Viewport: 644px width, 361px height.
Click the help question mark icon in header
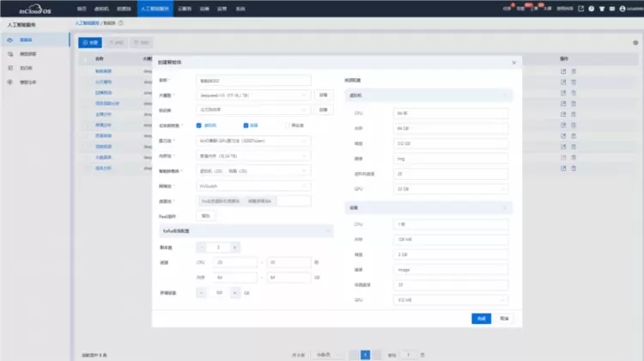591,9
